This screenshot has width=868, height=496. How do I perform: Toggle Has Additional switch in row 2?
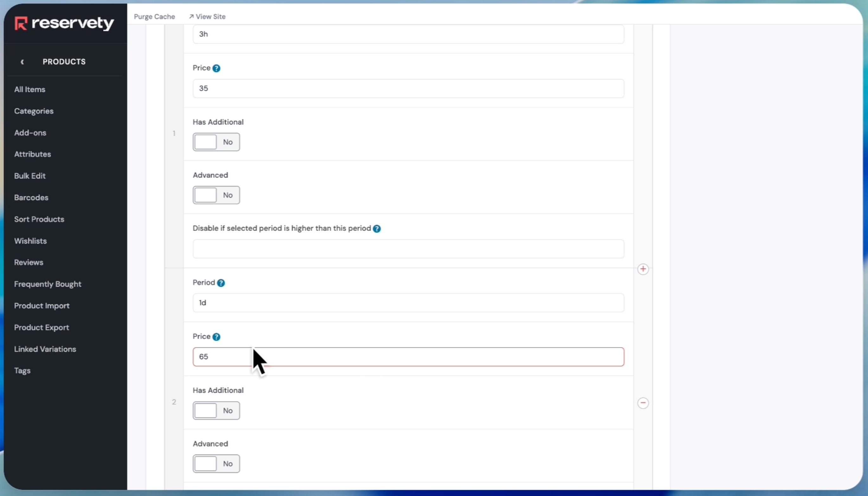click(216, 410)
